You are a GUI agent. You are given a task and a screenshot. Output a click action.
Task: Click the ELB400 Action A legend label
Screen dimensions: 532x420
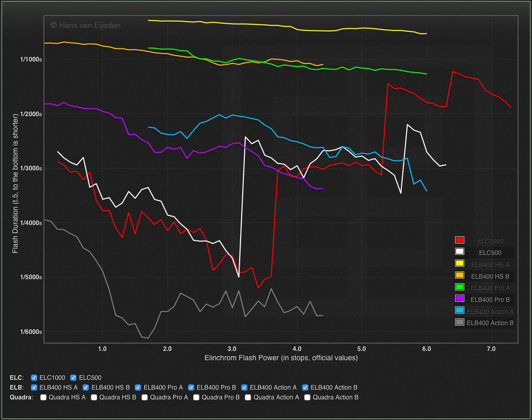coord(490,311)
